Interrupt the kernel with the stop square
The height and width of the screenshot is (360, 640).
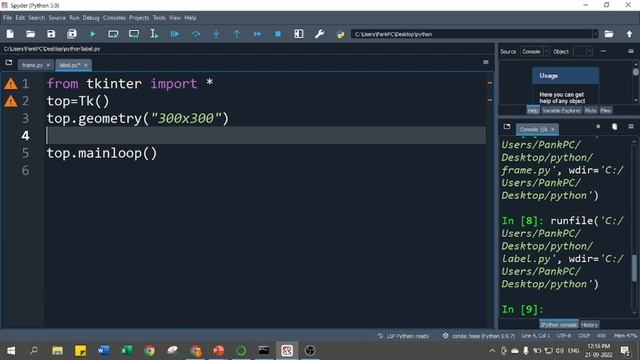tap(598, 127)
